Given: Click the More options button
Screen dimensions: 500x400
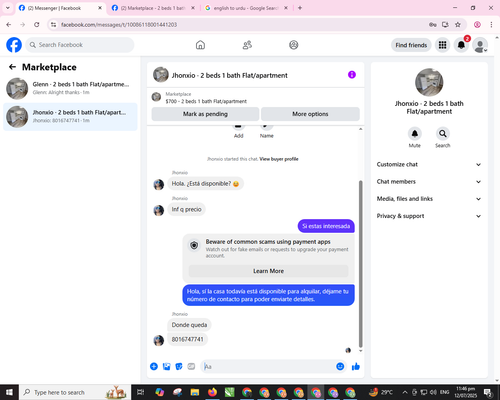Looking at the screenshot, I should click(310, 114).
